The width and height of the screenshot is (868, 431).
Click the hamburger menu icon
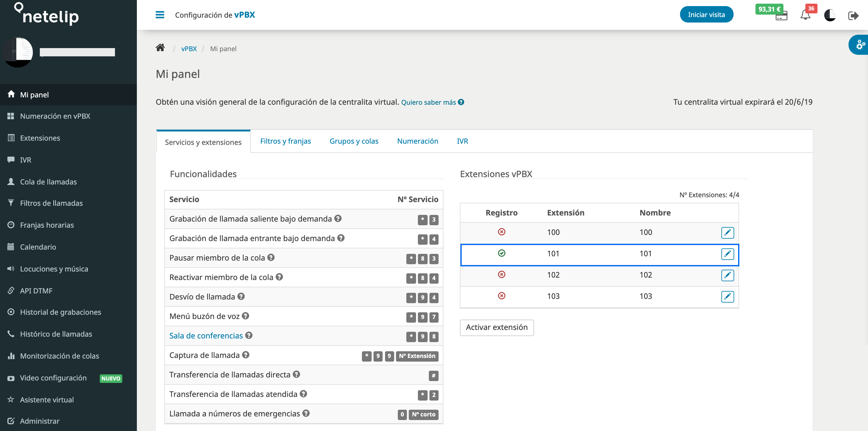[160, 15]
